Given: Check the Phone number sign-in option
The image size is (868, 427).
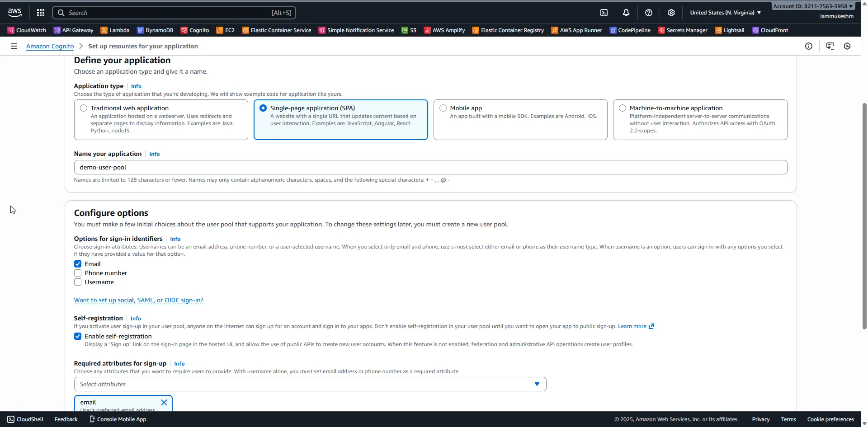Looking at the screenshot, I should click(77, 273).
